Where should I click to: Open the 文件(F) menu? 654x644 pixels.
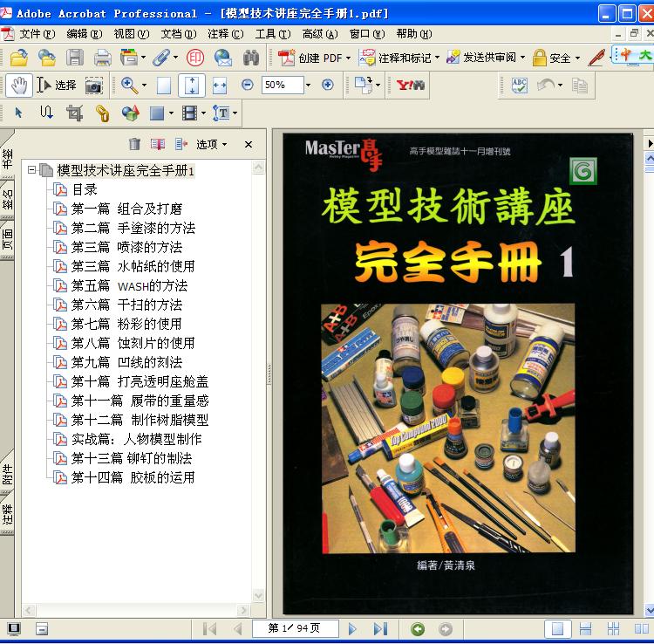point(37,34)
